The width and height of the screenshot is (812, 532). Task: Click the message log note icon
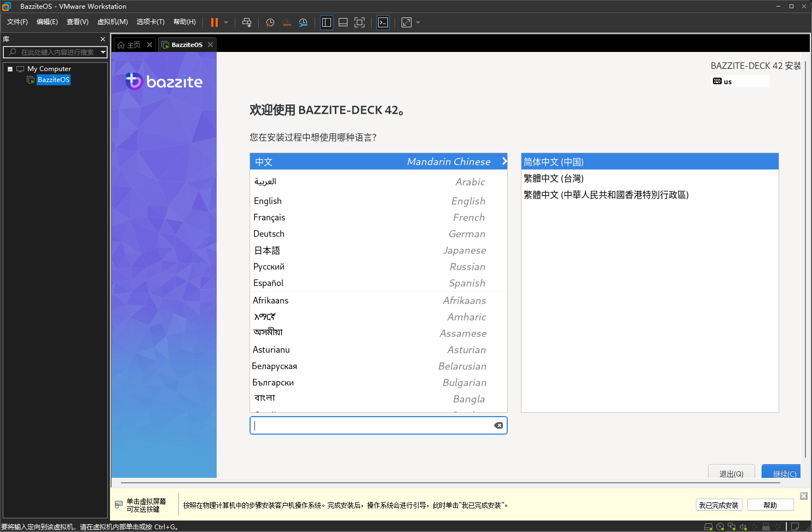click(x=796, y=527)
